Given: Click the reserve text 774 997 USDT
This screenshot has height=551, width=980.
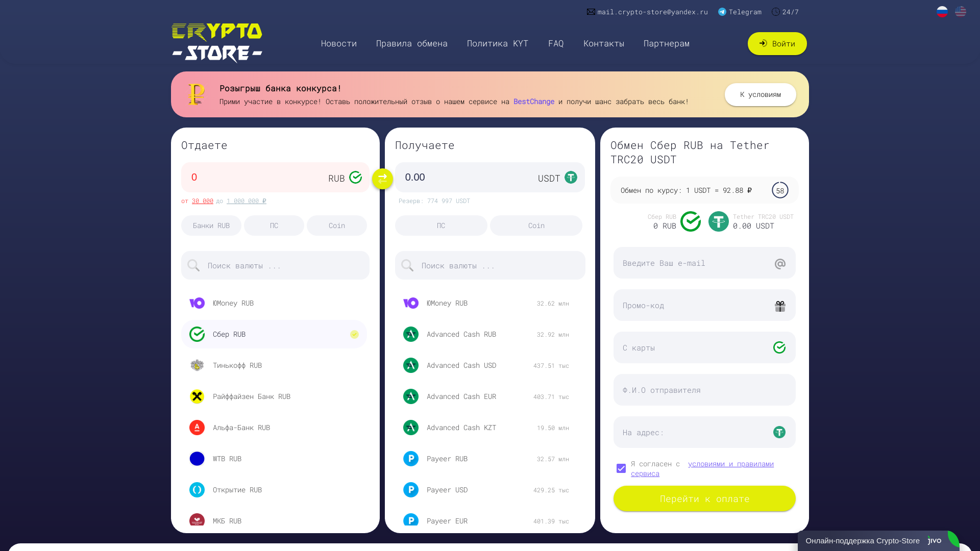Looking at the screenshot, I should 434,201.
